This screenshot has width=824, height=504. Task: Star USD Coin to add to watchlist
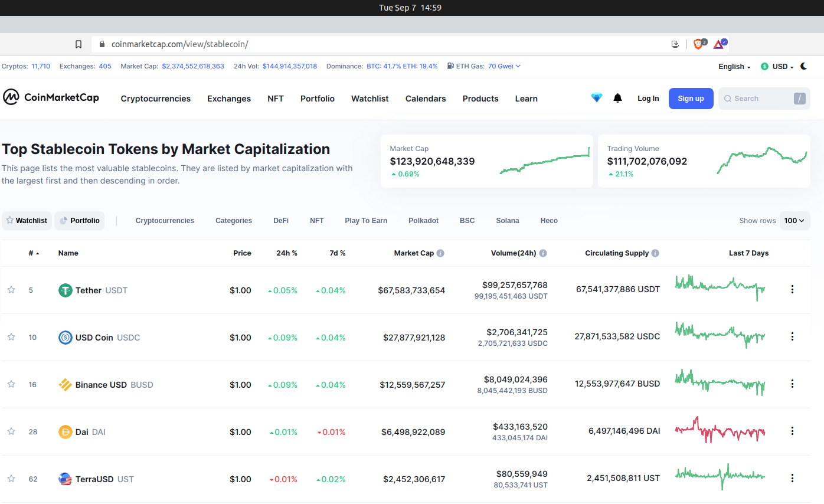(x=11, y=337)
